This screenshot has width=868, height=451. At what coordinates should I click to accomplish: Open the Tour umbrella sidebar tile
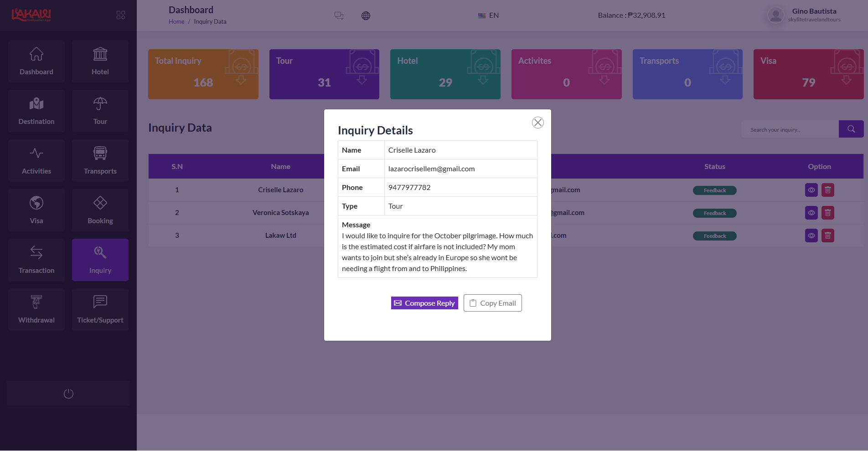tap(100, 111)
